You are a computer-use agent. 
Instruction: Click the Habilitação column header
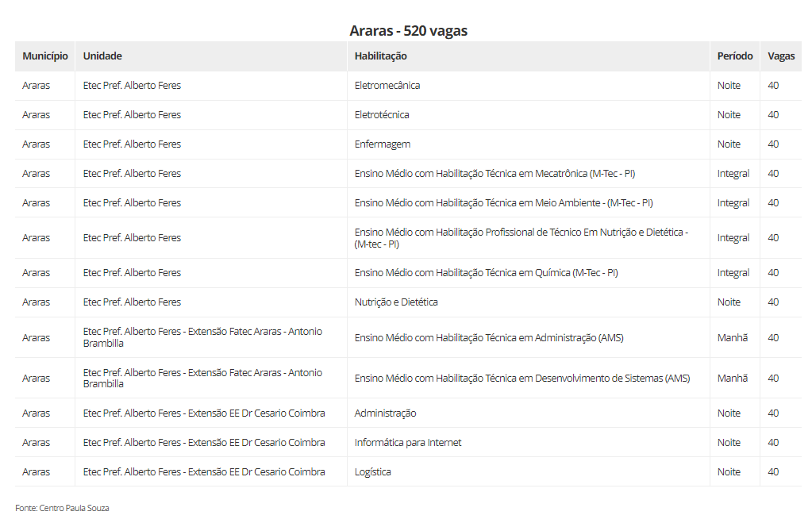tap(380, 56)
